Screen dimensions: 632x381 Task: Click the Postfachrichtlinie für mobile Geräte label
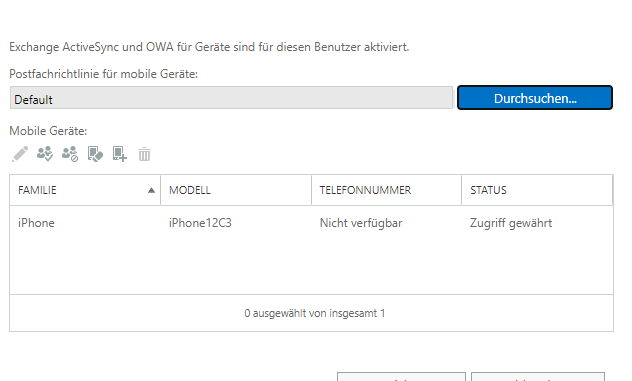(104, 74)
